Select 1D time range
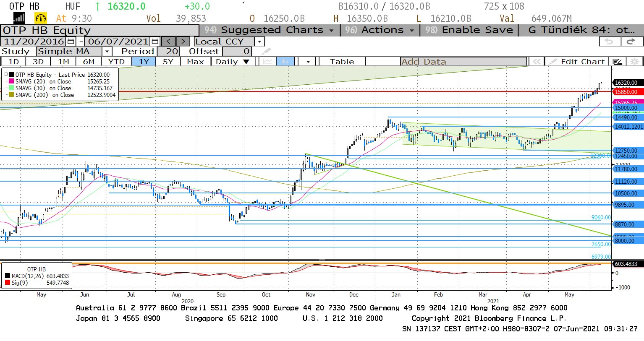644x341 pixels. [x=13, y=62]
